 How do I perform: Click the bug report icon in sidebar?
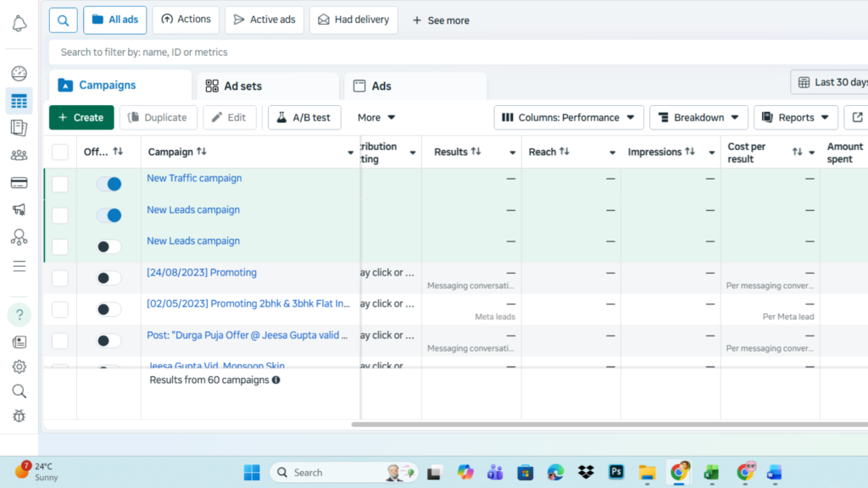pos(19,416)
